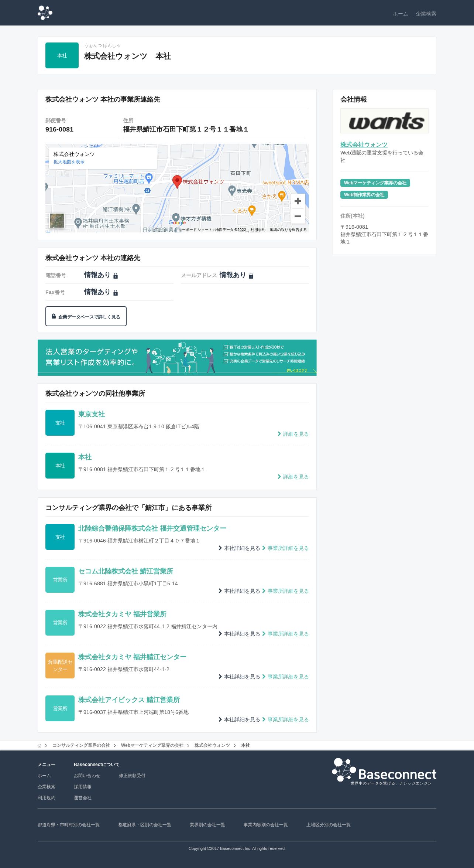The width and height of the screenshot is (474, 868).
Task: Click the 営業所 badge for 株式会社アイビックス
Action: tap(60, 708)
